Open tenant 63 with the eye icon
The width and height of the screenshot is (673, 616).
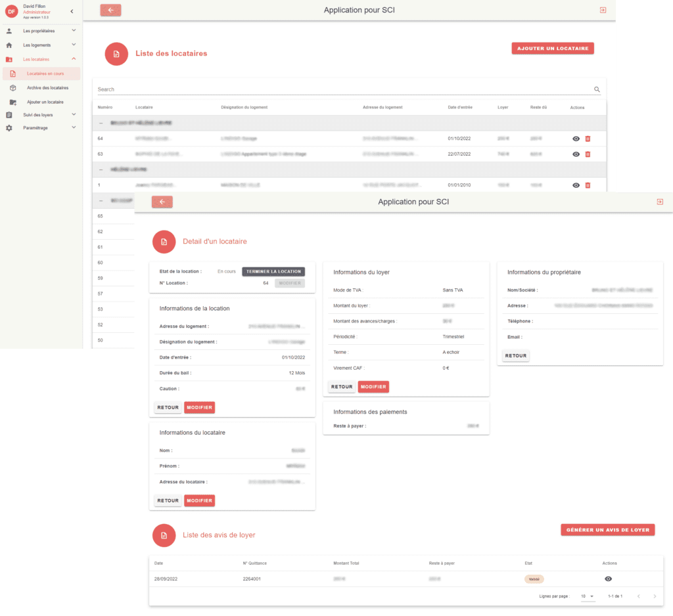pos(576,154)
